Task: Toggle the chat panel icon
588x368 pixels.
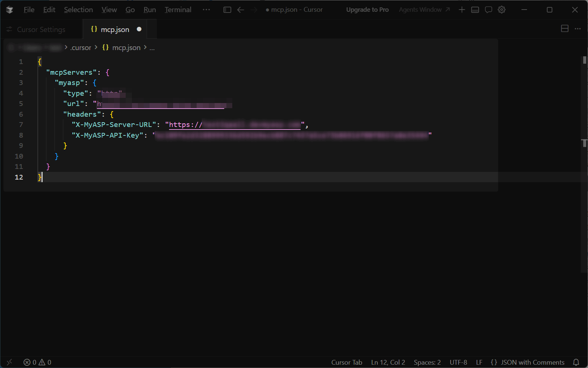Action: click(488, 10)
